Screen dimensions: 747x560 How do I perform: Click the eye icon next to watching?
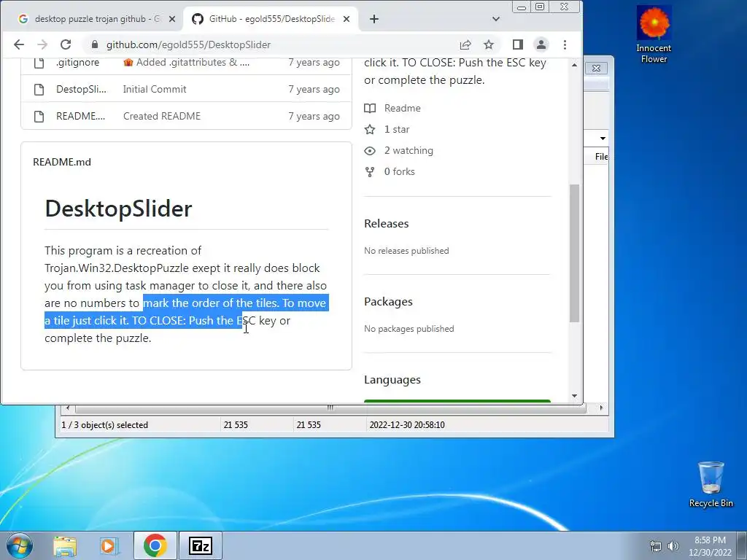pyautogui.click(x=370, y=150)
